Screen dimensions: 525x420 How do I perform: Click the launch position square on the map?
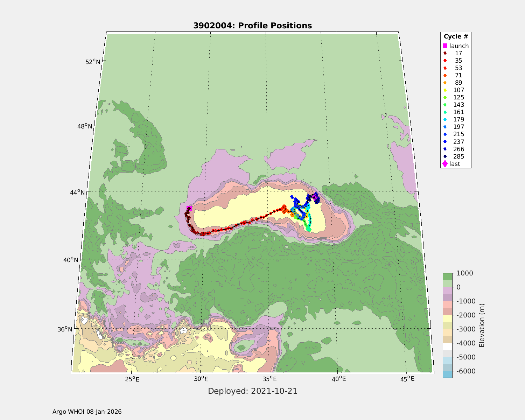coord(189,208)
